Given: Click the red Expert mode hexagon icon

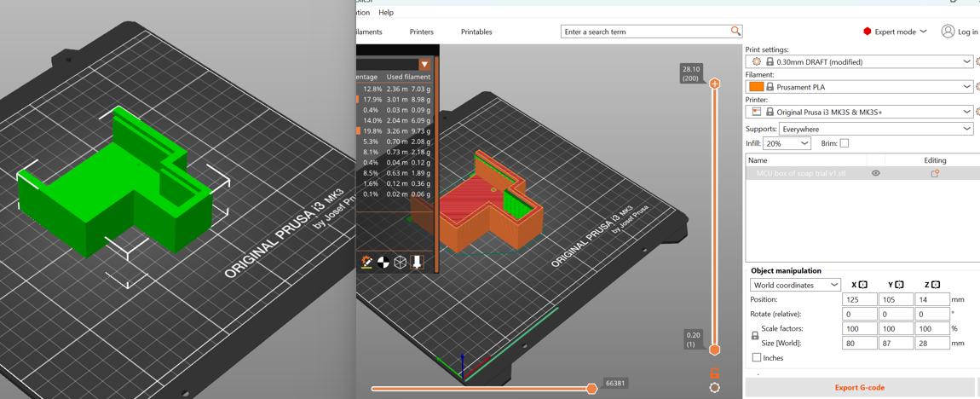Looking at the screenshot, I should pyautogui.click(x=867, y=32).
